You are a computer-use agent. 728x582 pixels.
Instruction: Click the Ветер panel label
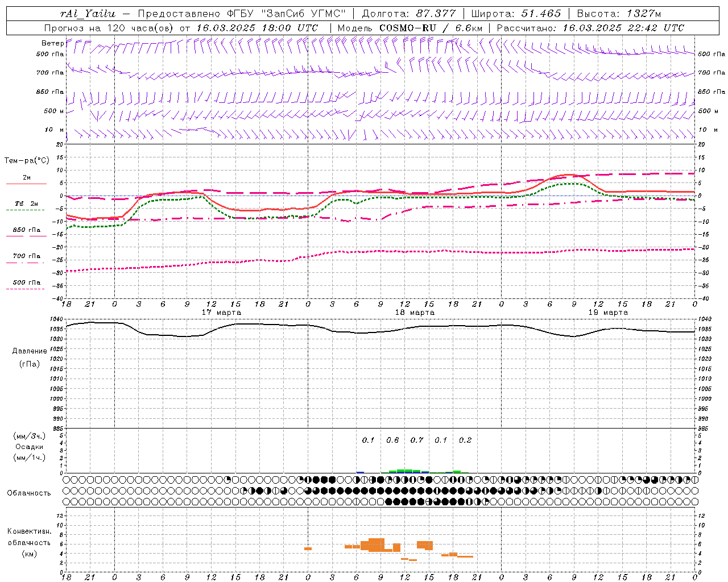[53, 43]
